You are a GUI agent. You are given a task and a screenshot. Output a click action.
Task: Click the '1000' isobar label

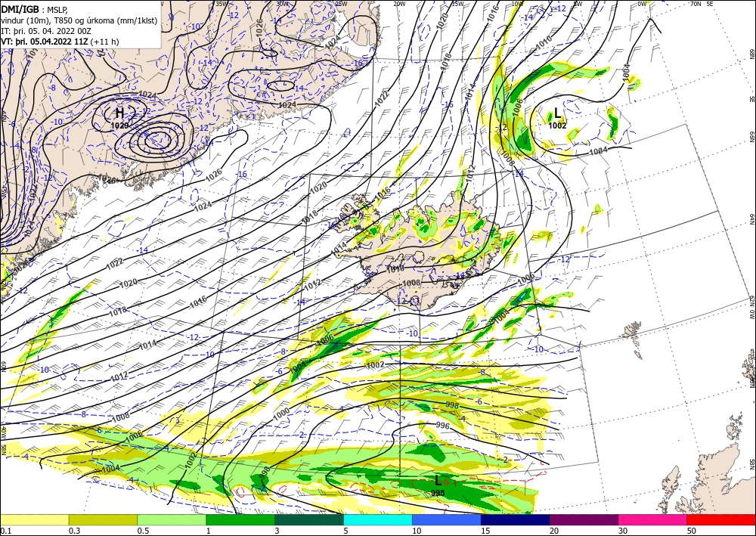click(x=281, y=413)
